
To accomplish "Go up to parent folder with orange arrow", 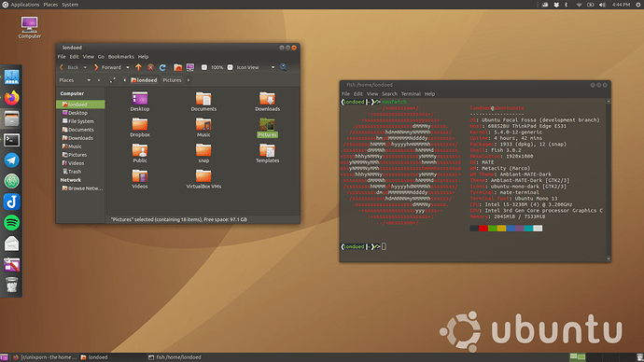I will [x=138, y=67].
